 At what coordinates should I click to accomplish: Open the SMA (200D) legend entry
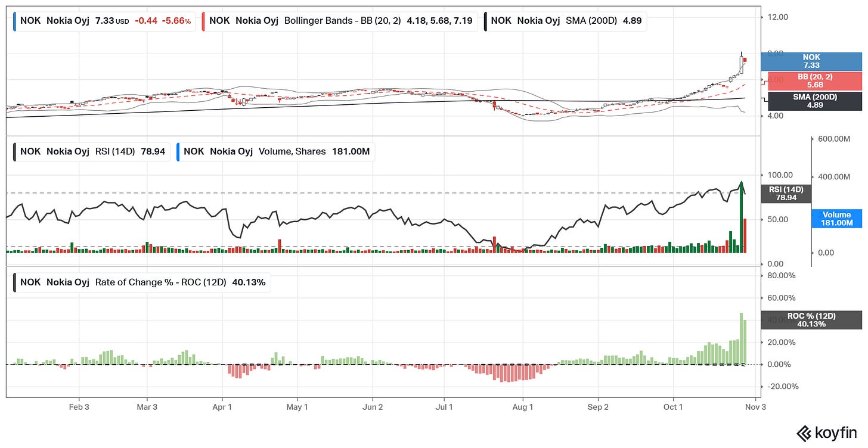click(566, 21)
